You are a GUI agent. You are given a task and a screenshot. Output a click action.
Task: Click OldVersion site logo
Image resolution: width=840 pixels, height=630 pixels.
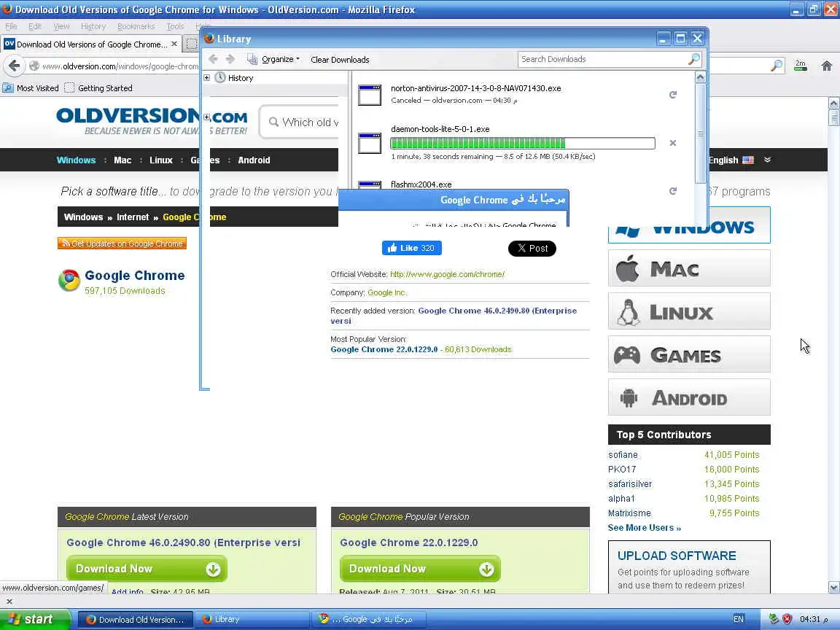[152, 121]
